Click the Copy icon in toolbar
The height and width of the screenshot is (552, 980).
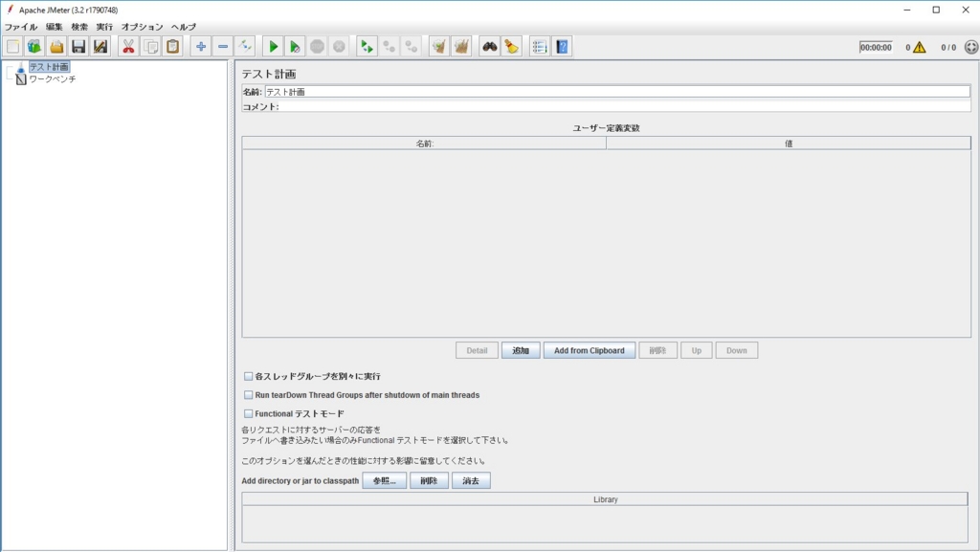point(150,47)
